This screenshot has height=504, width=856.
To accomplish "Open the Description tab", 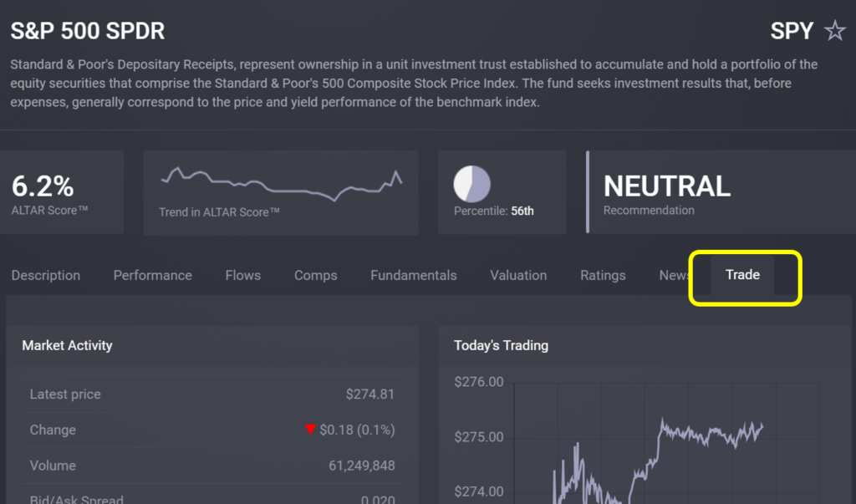I will tap(46, 275).
